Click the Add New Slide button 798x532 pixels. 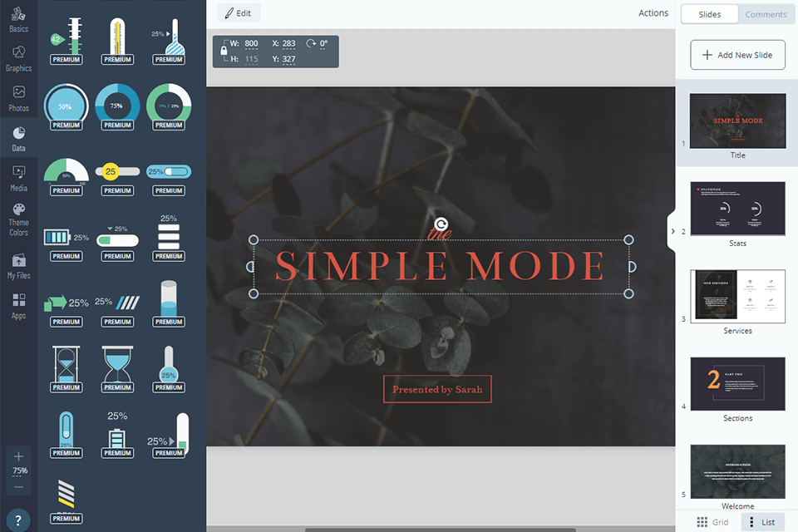pos(737,55)
